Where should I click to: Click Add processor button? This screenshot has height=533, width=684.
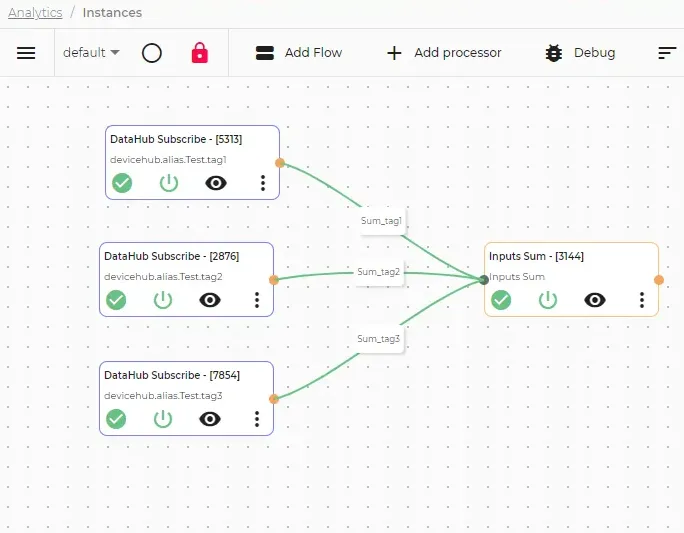444,53
